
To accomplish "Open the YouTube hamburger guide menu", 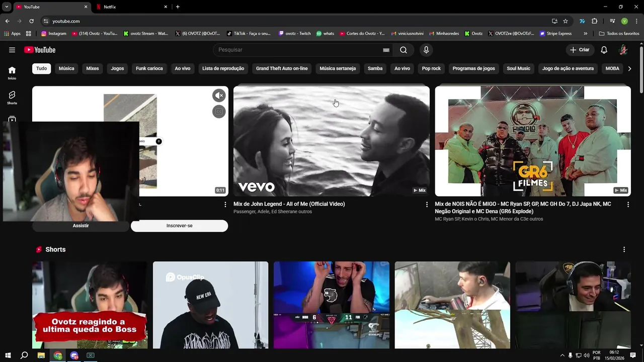I will click(12, 50).
